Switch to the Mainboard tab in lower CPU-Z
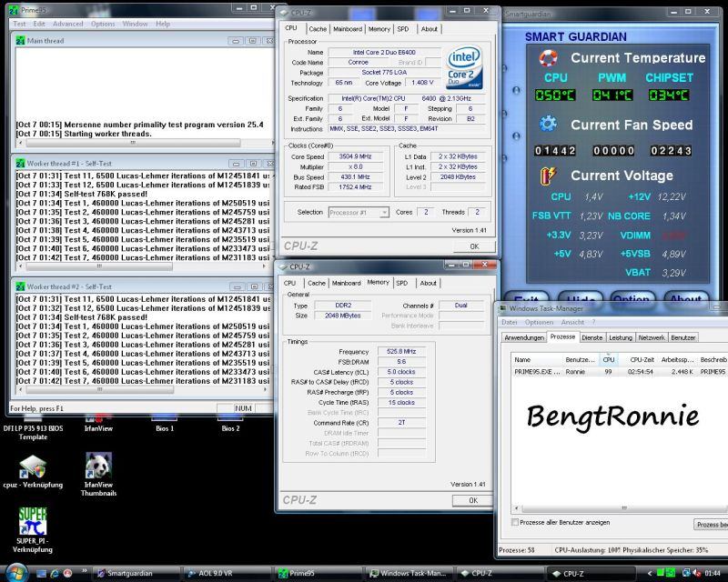This screenshot has width=728, height=582. [x=347, y=283]
